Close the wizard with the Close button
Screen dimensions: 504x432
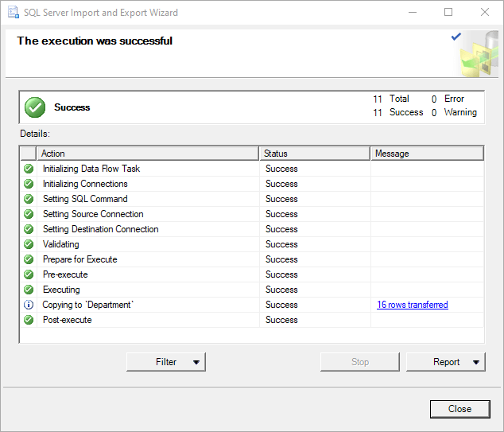460,409
